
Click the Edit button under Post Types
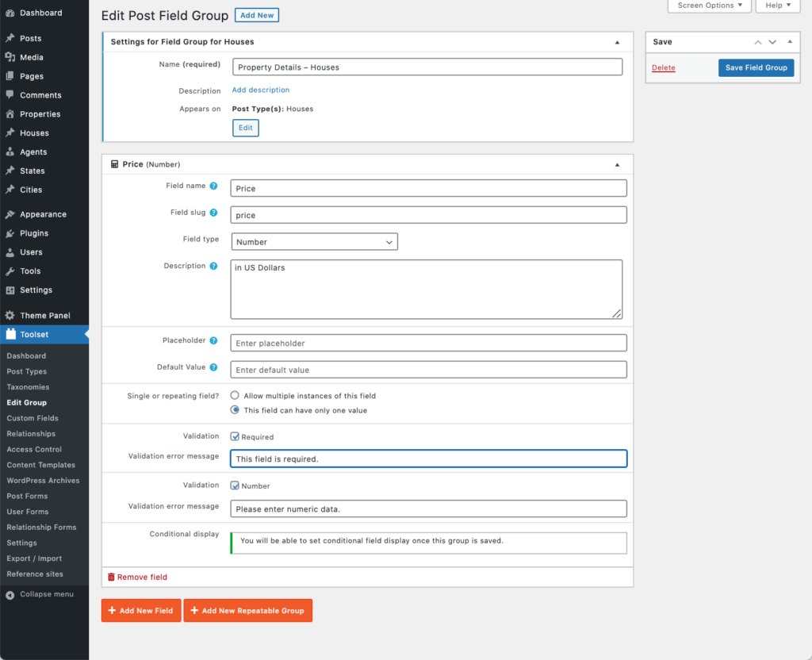tap(246, 128)
